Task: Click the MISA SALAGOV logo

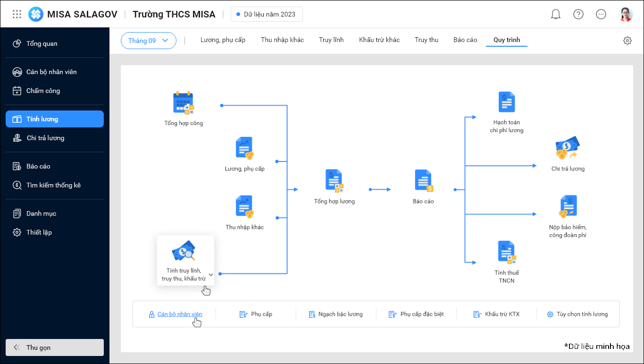Action: [36, 14]
